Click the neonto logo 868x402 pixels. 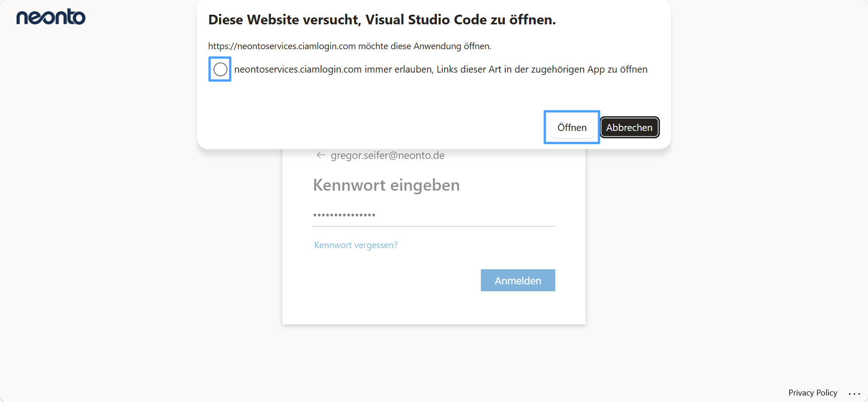click(51, 17)
